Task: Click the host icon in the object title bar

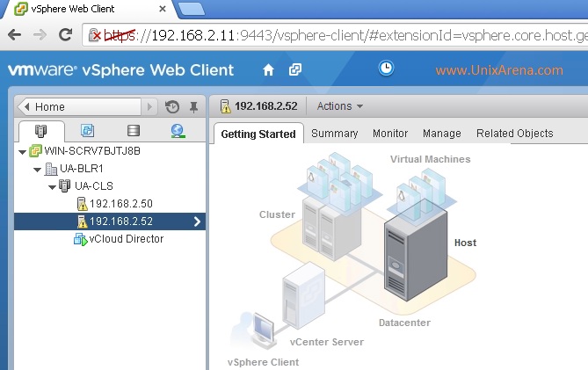Action: (225, 106)
